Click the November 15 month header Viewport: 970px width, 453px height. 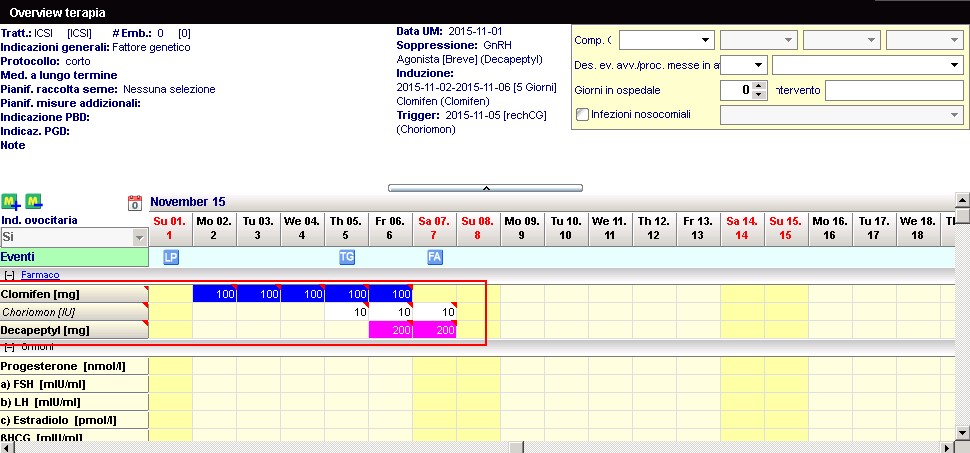pos(187,202)
